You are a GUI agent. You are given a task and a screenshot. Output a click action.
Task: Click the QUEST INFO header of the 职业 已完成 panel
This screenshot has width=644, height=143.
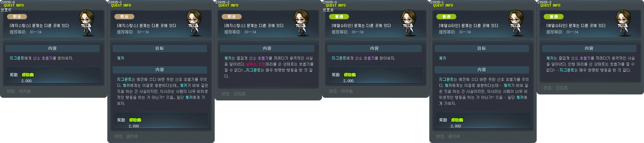point(229,5)
